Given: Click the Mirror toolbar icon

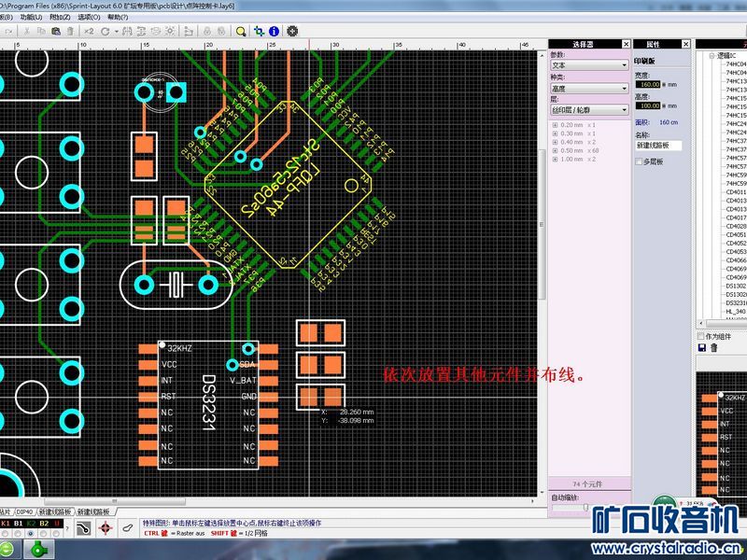Looking at the screenshot, I should [x=127, y=32].
